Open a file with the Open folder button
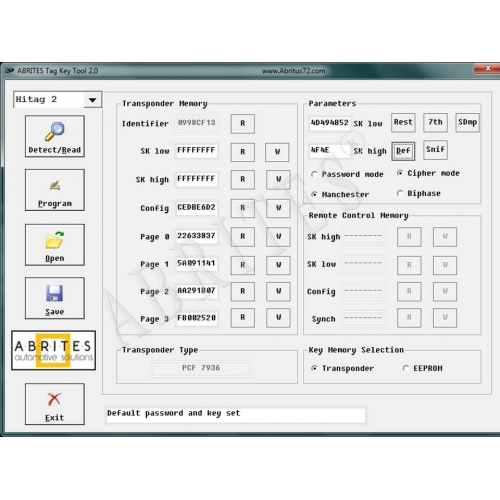 tap(55, 245)
